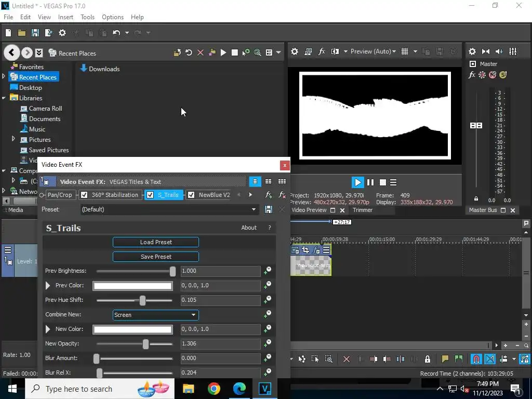Open Event FX icon on timeline clip
Screen dimensions: 532x399
click(x=316, y=250)
